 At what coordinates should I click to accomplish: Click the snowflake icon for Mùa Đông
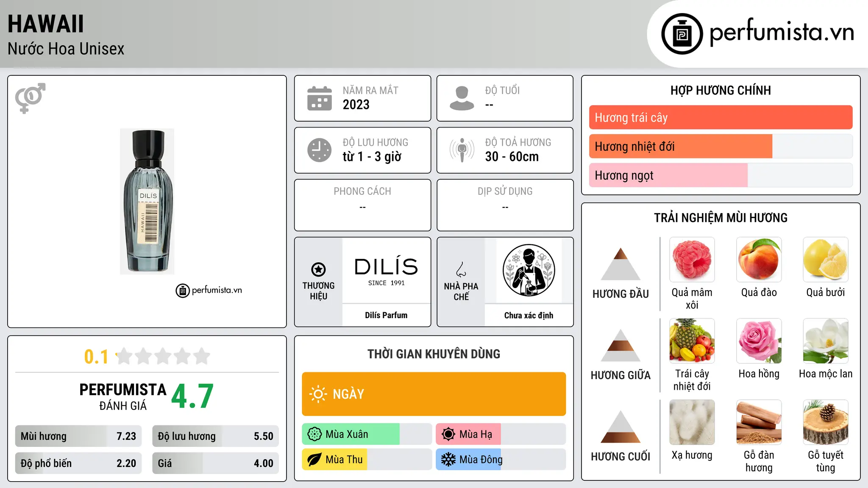(x=448, y=460)
